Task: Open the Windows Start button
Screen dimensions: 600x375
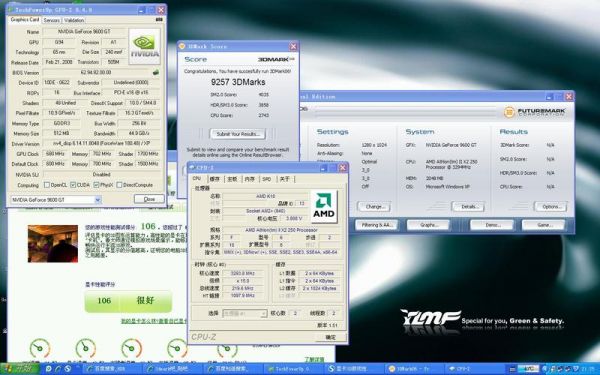Action: click(x=19, y=369)
